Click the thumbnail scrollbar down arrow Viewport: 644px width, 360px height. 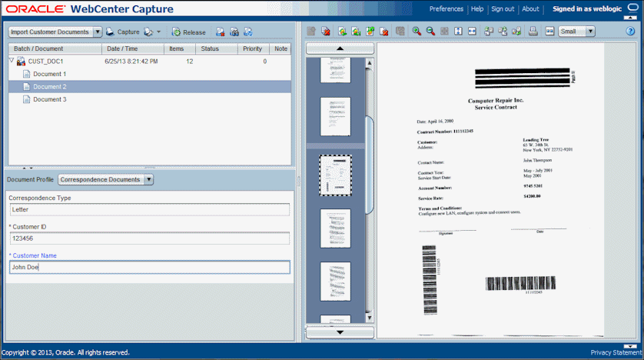click(x=369, y=318)
